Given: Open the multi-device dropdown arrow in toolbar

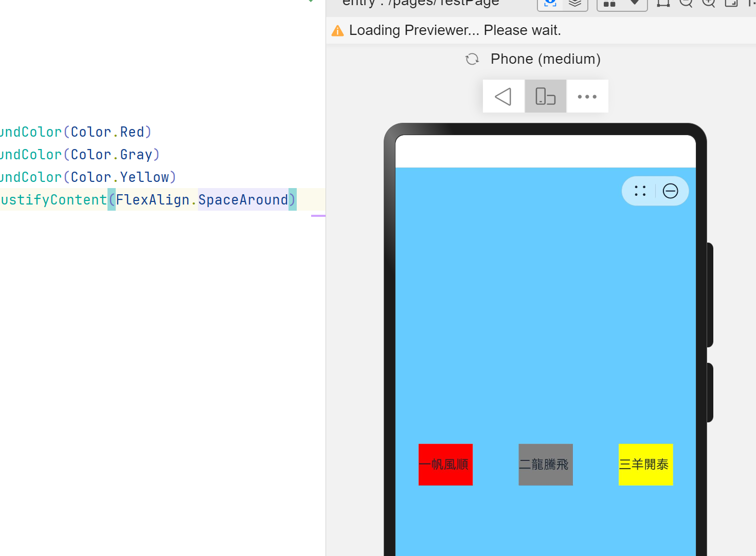Looking at the screenshot, I should 635,3.
